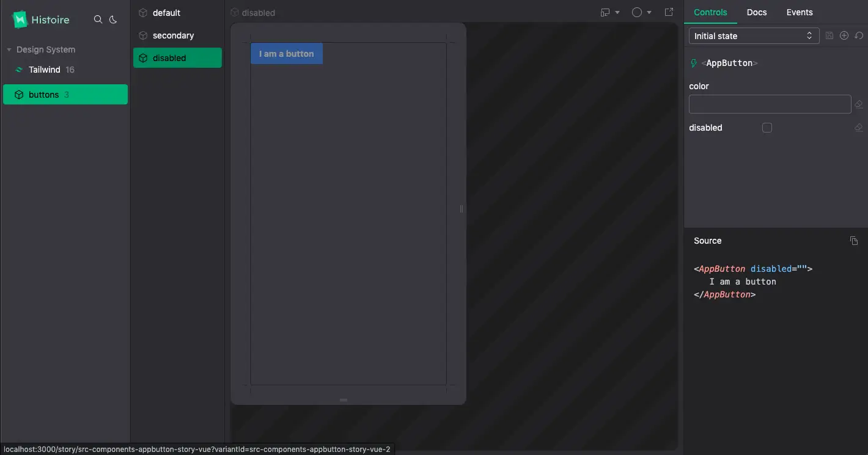This screenshot has height=455, width=868.
Task: Open the search magnifier icon
Action: pos(98,20)
